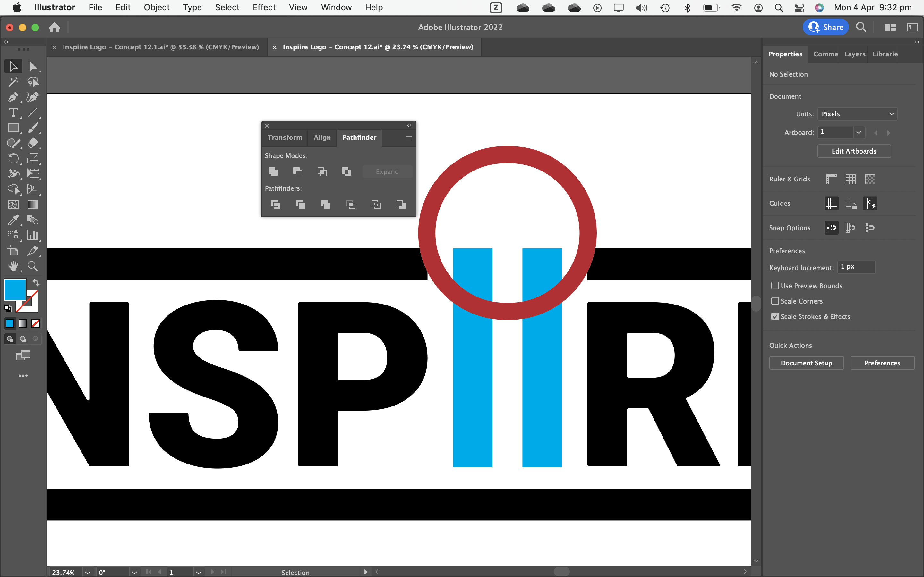Open the zoom level dropdown
This screenshot has height=577, width=924.
pyautogui.click(x=88, y=572)
